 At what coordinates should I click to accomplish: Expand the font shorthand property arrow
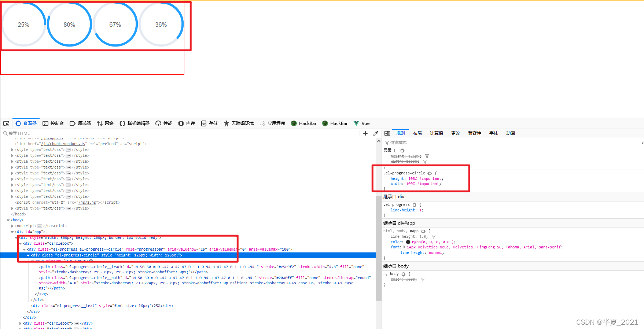404,247
